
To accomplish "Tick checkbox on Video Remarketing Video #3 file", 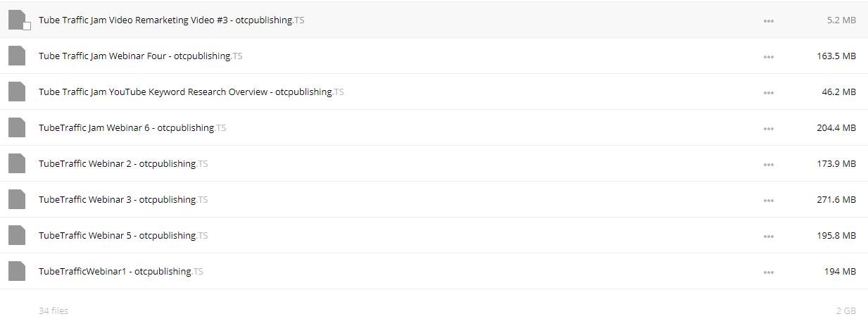I will [x=27, y=26].
